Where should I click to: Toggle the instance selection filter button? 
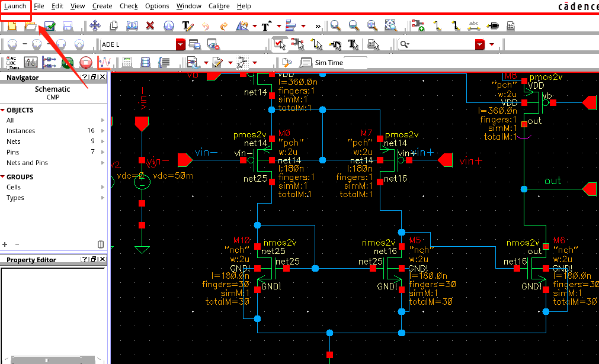pyautogui.click(x=297, y=44)
